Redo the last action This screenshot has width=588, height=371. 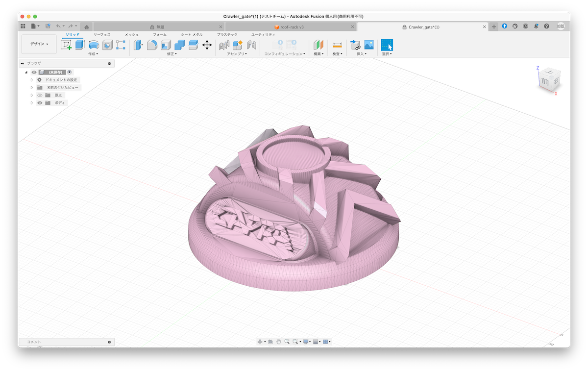point(71,26)
